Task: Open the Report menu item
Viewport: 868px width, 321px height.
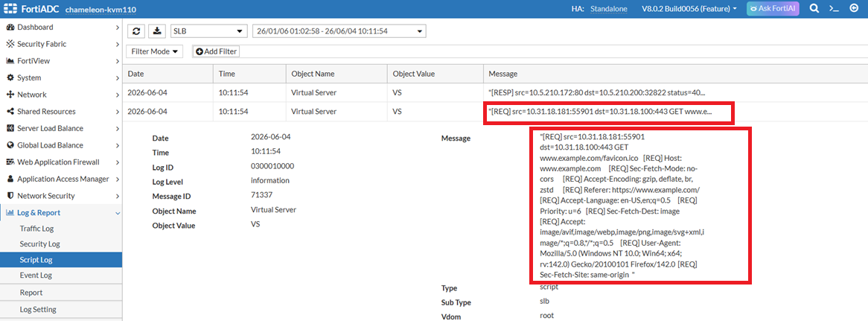Action: (x=61, y=293)
